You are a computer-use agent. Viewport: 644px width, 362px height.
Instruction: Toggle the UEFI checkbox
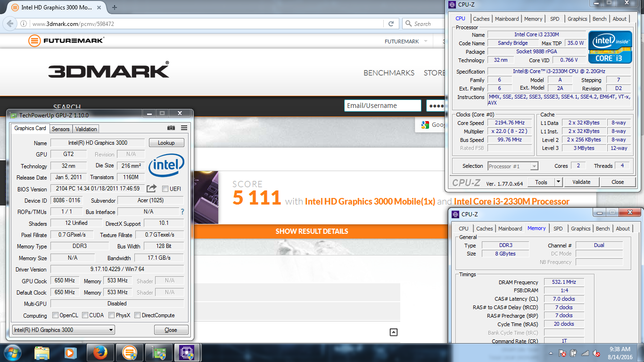(x=165, y=189)
